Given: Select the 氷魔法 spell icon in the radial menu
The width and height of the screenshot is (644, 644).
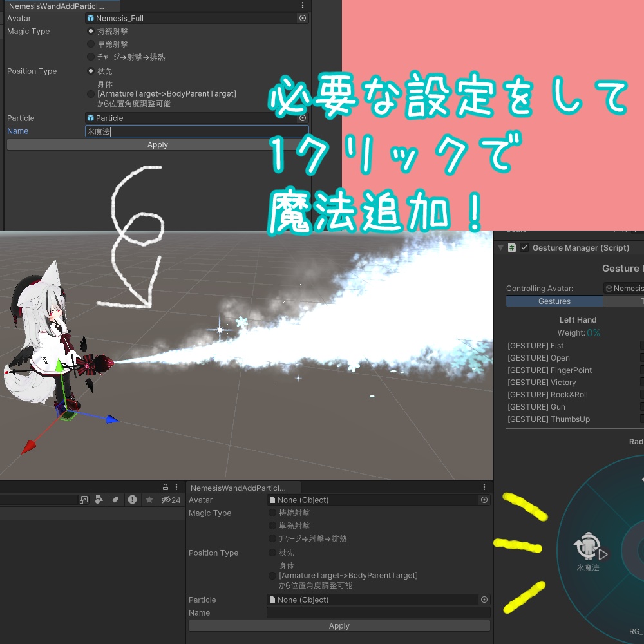Looking at the screenshot, I should (588, 547).
